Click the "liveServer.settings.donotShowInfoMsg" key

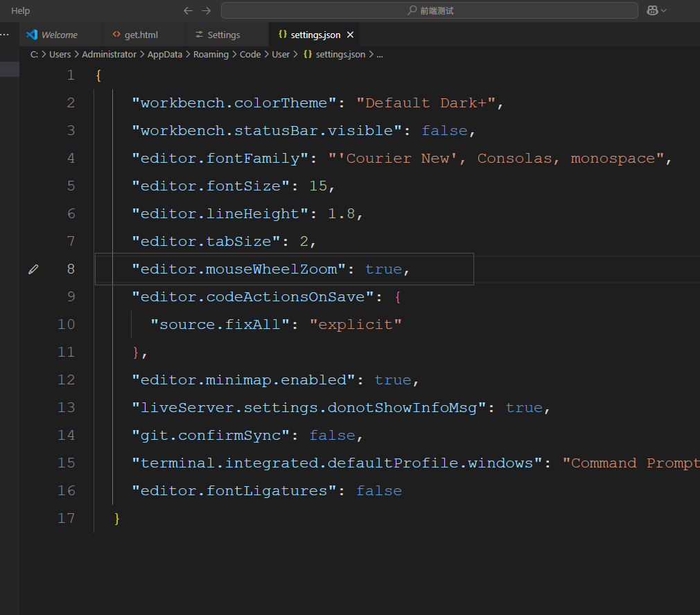(x=309, y=408)
